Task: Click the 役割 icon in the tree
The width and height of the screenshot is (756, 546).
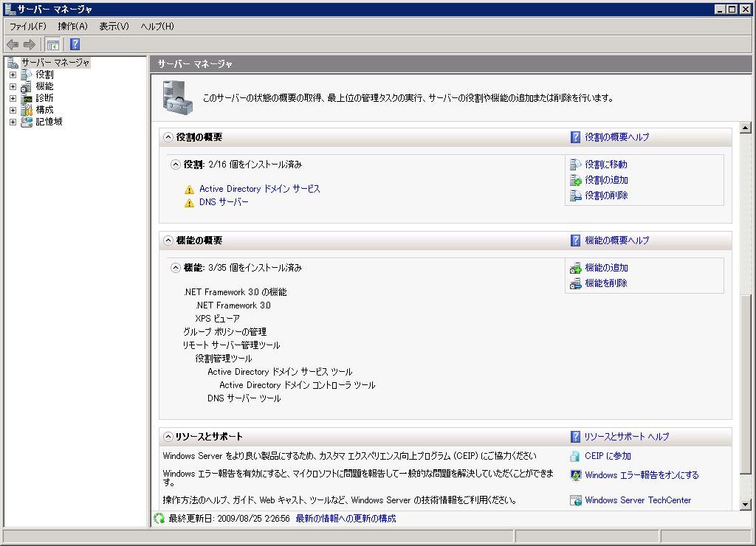Action: click(27, 75)
